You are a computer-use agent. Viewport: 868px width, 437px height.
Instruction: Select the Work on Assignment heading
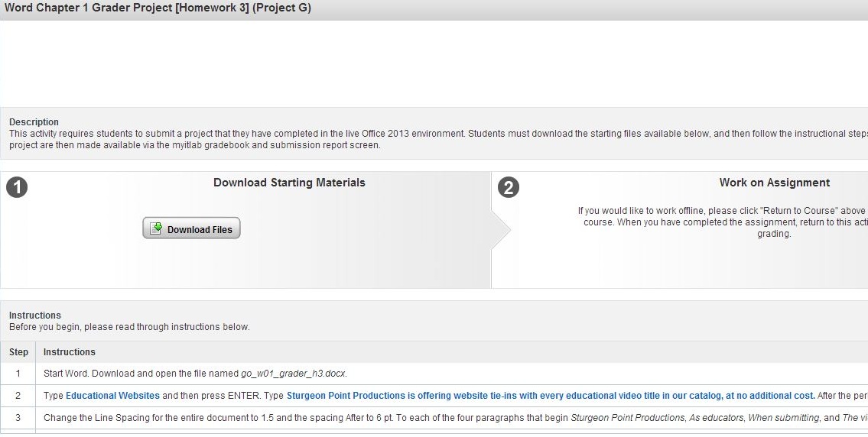pyautogui.click(x=774, y=183)
